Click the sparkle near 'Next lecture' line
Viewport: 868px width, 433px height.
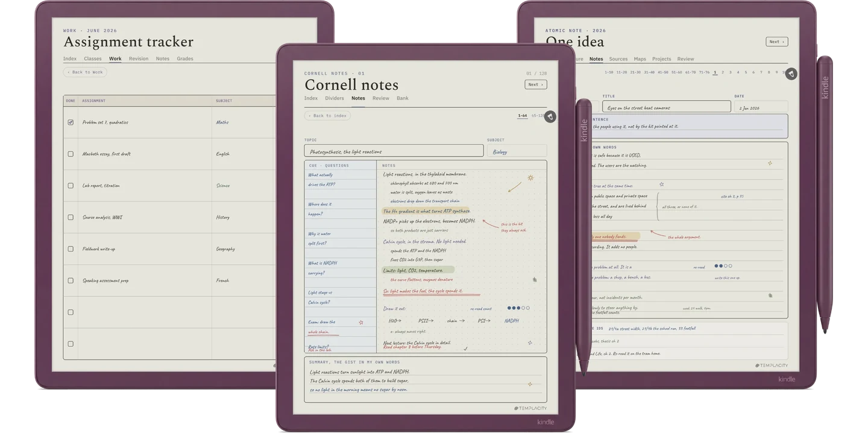click(x=530, y=343)
